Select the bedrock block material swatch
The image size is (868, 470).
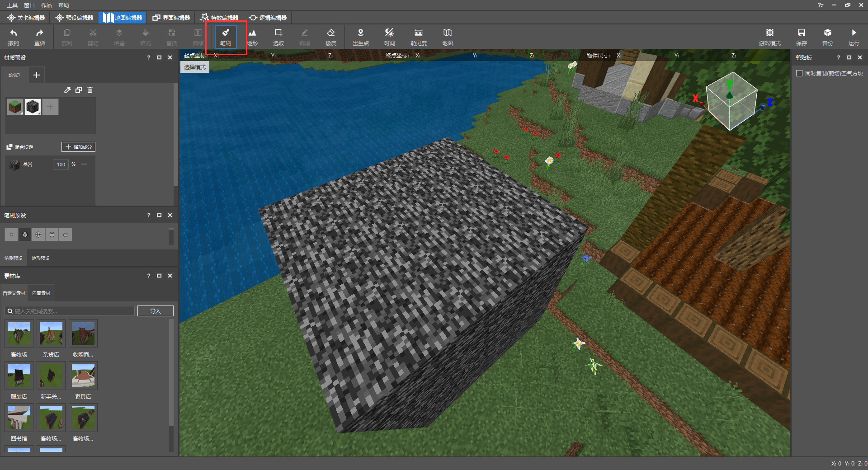pos(33,107)
